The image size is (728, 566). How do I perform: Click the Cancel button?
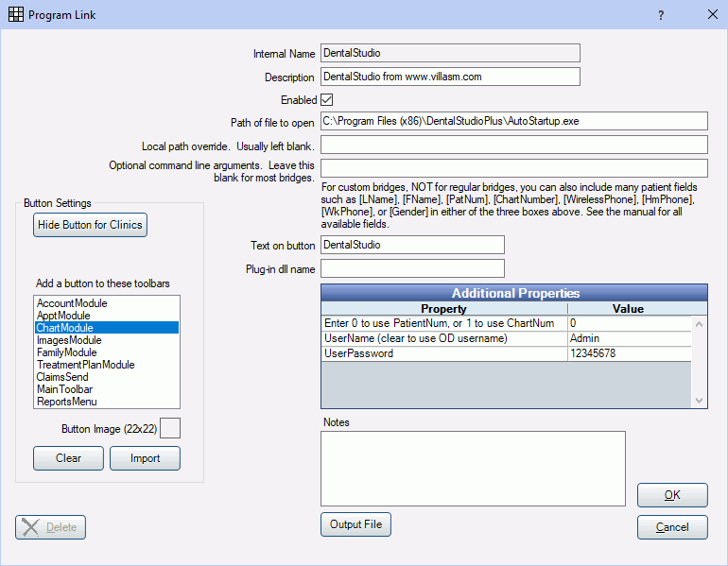[x=672, y=527]
